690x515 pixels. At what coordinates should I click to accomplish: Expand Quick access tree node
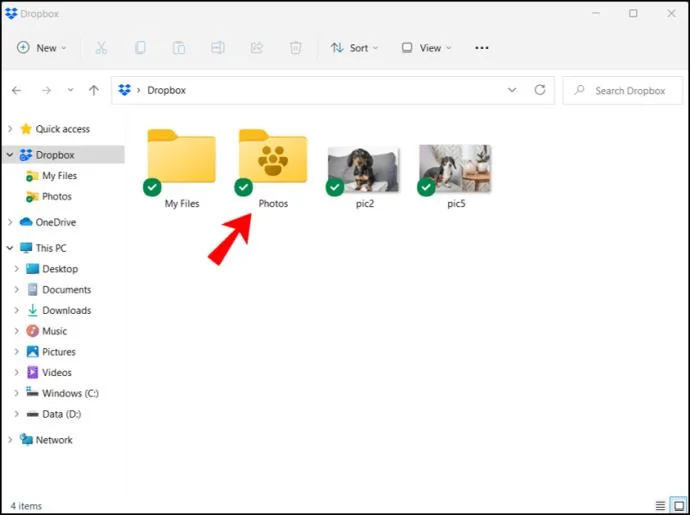[x=10, y=129]
